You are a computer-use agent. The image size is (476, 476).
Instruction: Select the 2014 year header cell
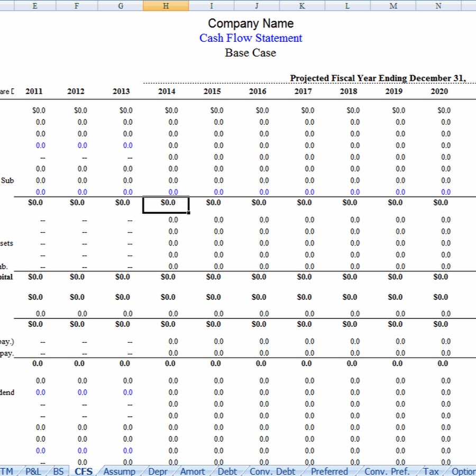click(x=167, y=91)
